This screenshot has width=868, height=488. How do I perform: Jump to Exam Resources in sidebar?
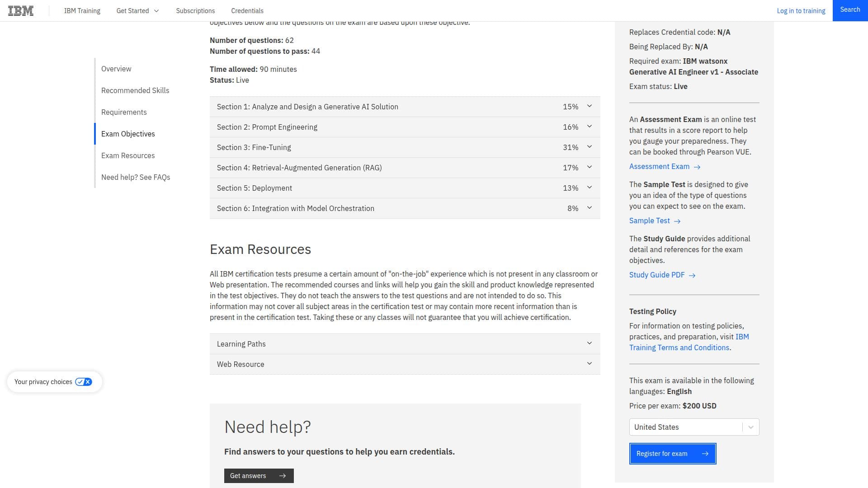click(x=128, y=155)
